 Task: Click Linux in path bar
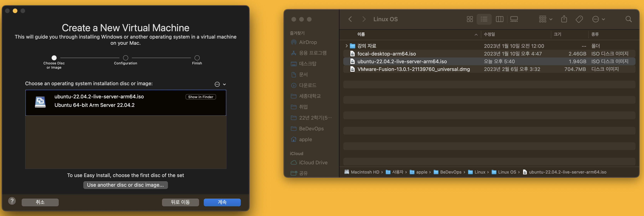pyautogui.click(x=477, y=172)
